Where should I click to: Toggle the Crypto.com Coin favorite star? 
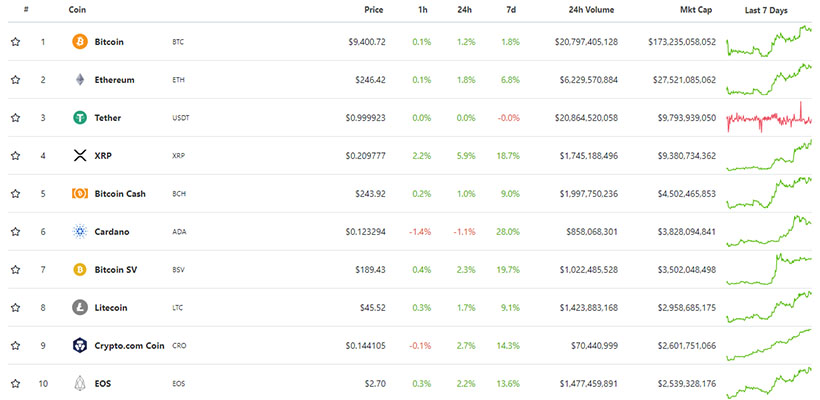15,346
